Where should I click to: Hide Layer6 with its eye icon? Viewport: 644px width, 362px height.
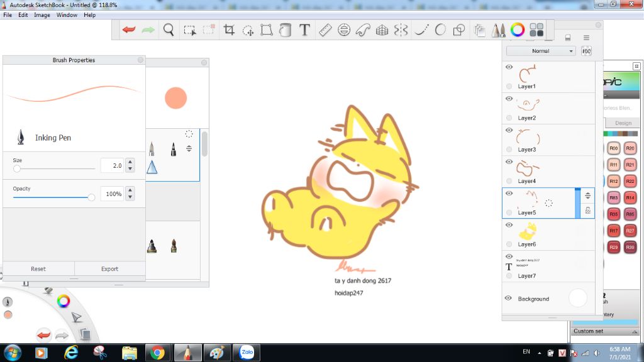509,225
